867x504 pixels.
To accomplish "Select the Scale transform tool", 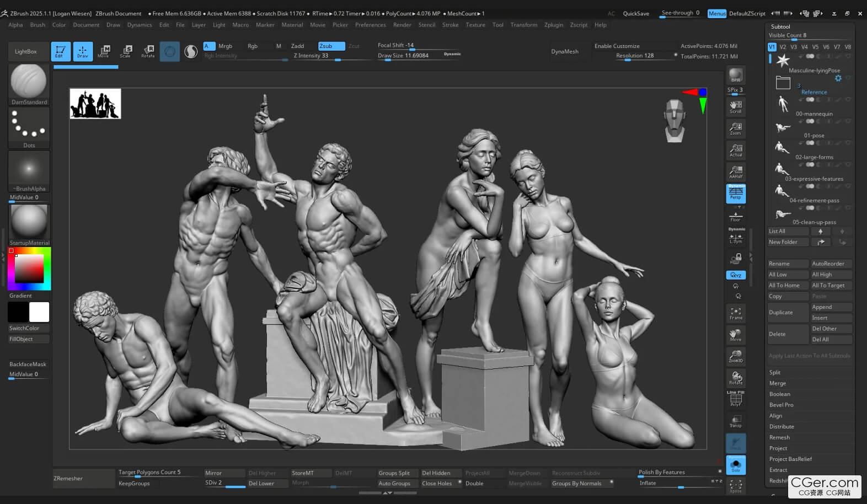I will point(126,51).
